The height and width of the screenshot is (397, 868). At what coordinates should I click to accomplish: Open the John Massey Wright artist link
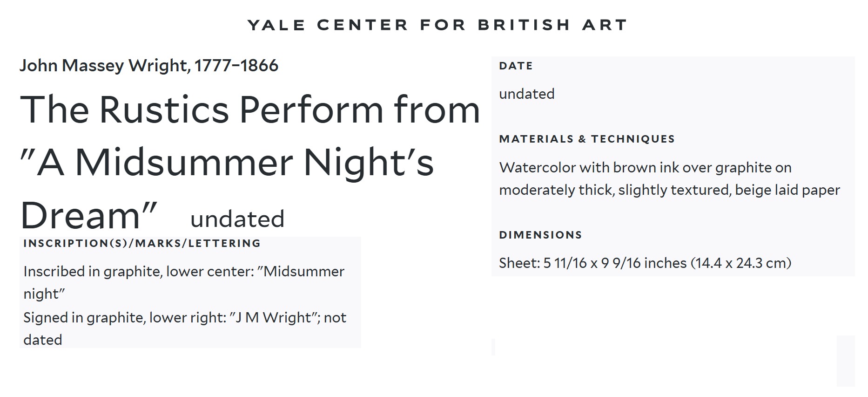click(x=105, y=66)
